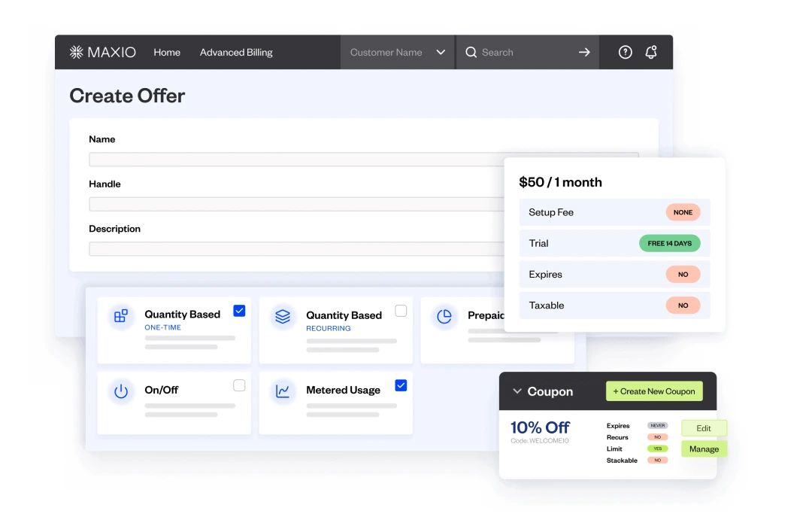The width and height of the screenshot is (812, 526).
Task: Select the Quantity Based One-Time grid icon
Action: pos(121,317)
